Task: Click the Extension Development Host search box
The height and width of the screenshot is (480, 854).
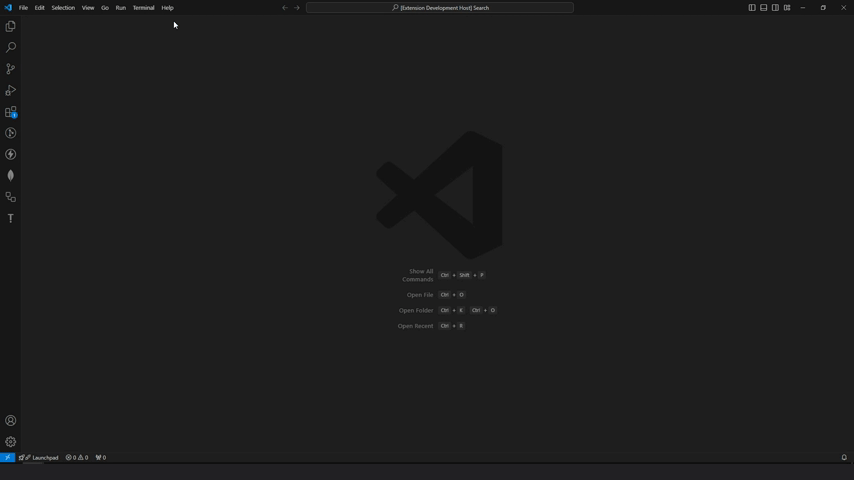Action: coord(440,8)
